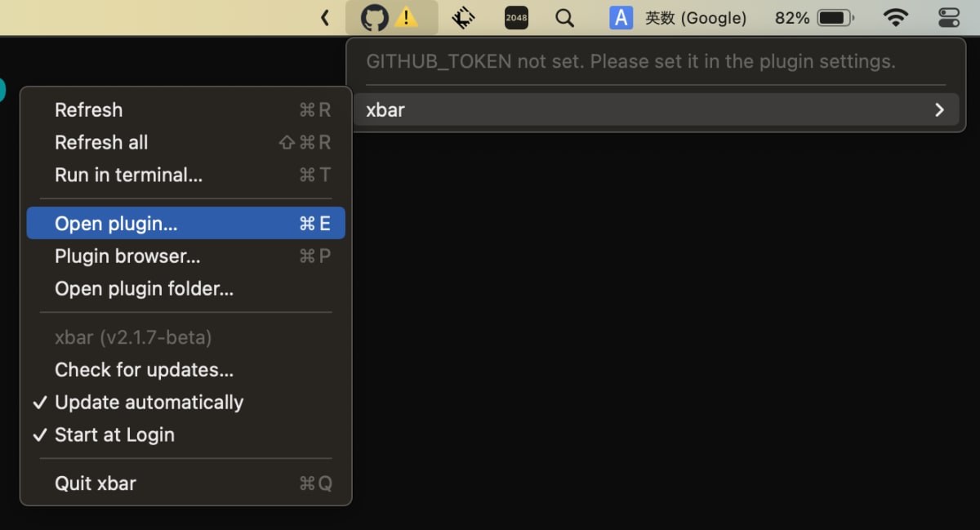Open the Wi-Fi status icon
980x530 pixels.
tap(896, 17)
